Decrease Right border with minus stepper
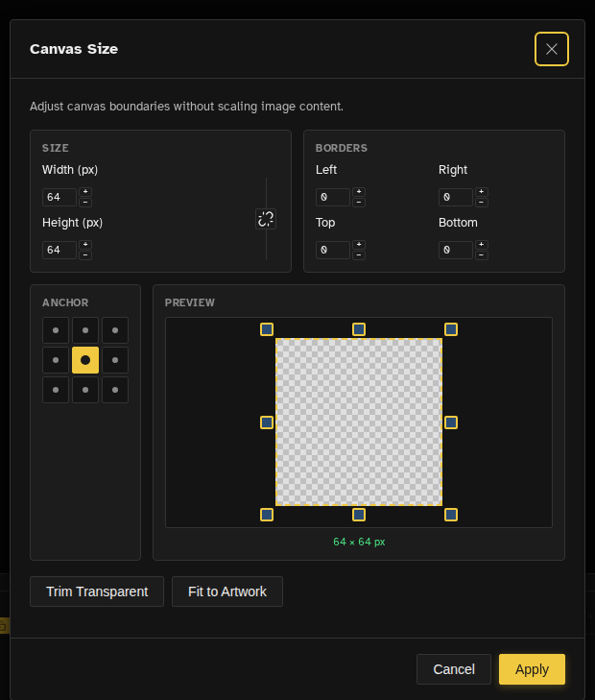Screen dimensions: 595x700 point(481,203)
